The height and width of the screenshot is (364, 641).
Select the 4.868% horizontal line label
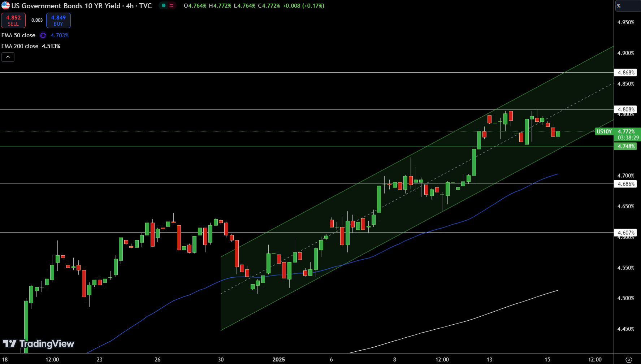(x=626, y=73)
